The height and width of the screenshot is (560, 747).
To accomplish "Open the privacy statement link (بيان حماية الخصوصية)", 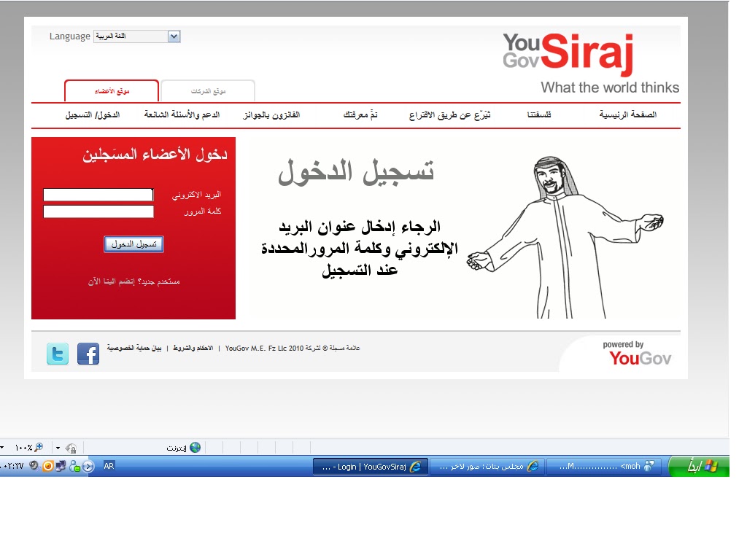I will click(134, 348).
